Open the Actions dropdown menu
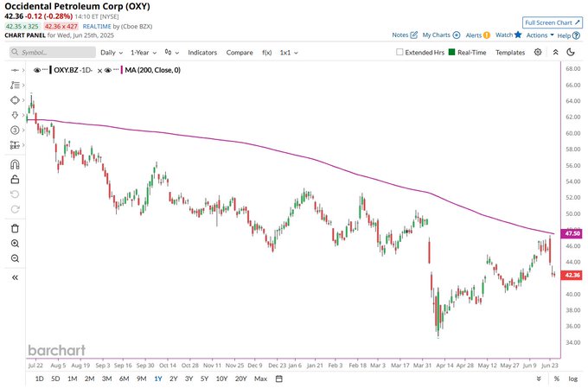This screenshot has height=388, width=588. click(x=540, y=35)
